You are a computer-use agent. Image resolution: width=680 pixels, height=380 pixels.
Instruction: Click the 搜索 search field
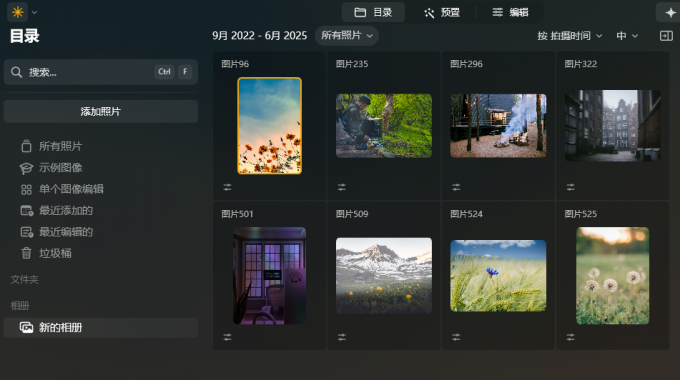pyautogui.click(x=101, y=72)
